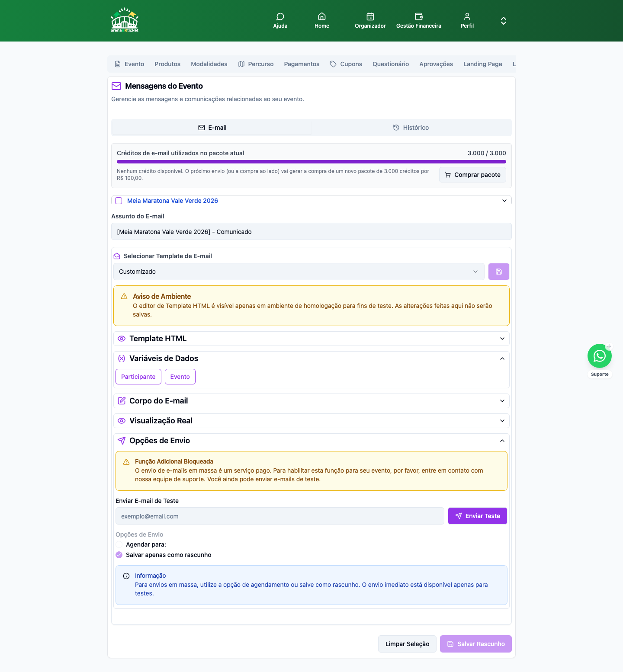Click envelope-open icon near Selecionar Template
This screenshot has width=623, height=672.
(x=117, y=256)
